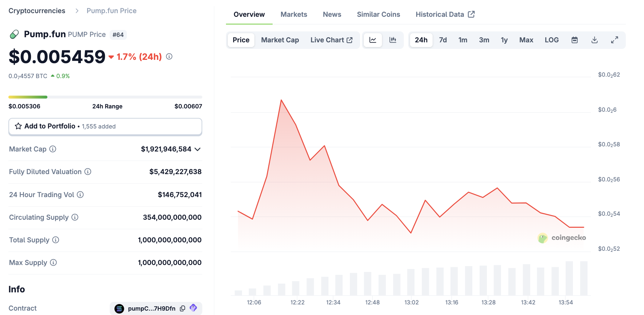The image size is (644, 315).
Task: Download chart data icon
Action: (x=594, y=40)
